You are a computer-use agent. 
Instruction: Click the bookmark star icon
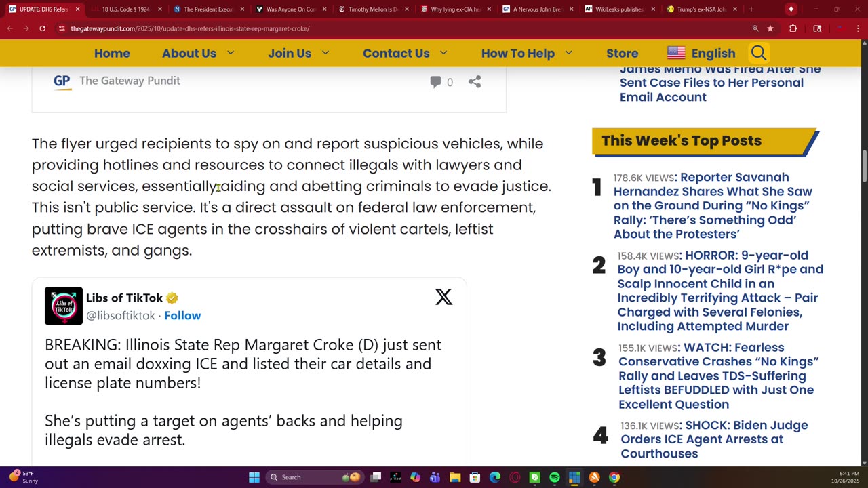770,28
